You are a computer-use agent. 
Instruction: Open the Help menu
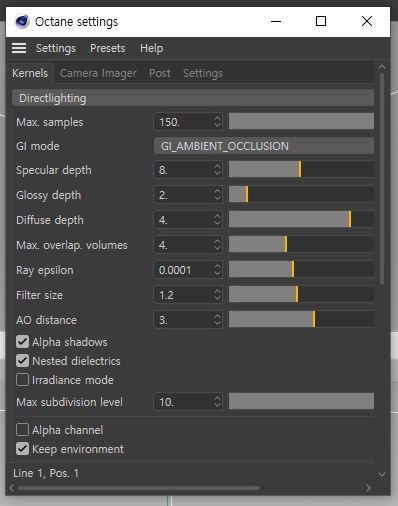coord(152,48)
